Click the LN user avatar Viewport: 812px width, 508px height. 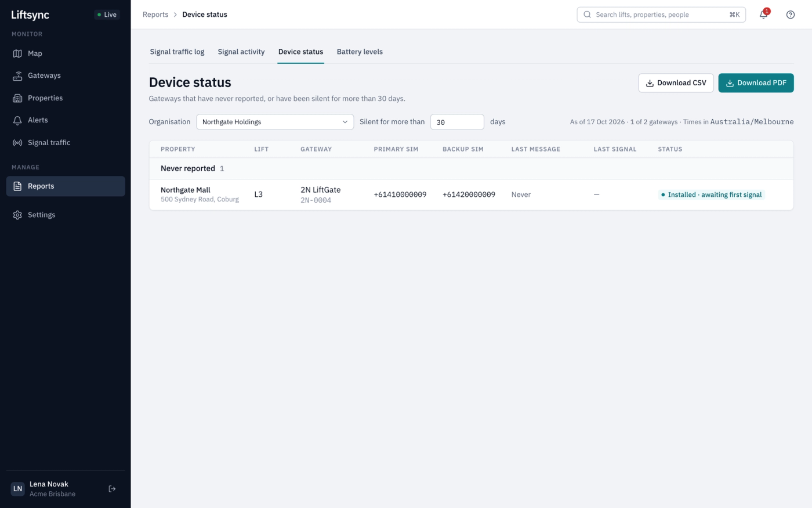18,489
